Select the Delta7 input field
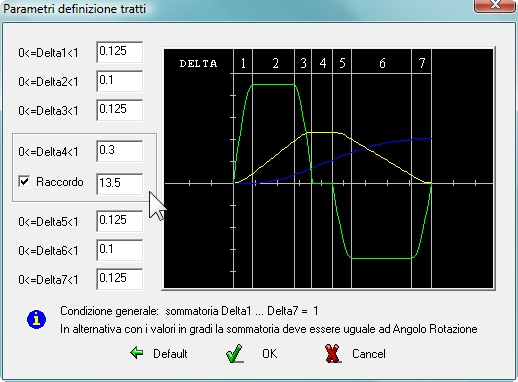518x382 pixels. click(x=120, y=279)
